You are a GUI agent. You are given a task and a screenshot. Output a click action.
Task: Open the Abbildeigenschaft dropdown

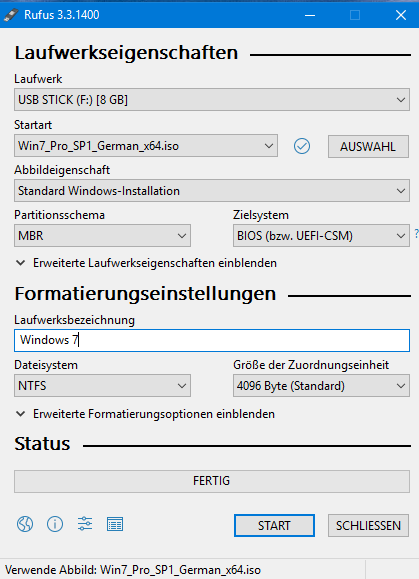click(212, 191)
